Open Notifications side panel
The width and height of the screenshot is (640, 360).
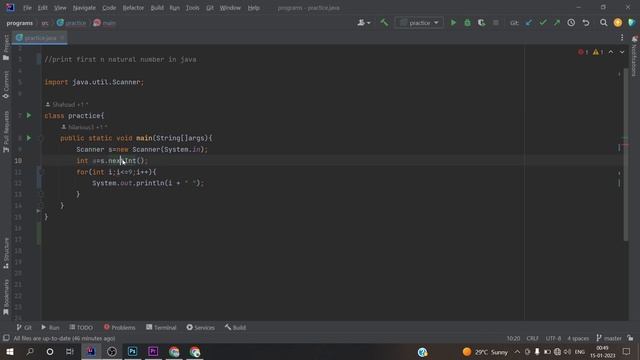(634, 56)
